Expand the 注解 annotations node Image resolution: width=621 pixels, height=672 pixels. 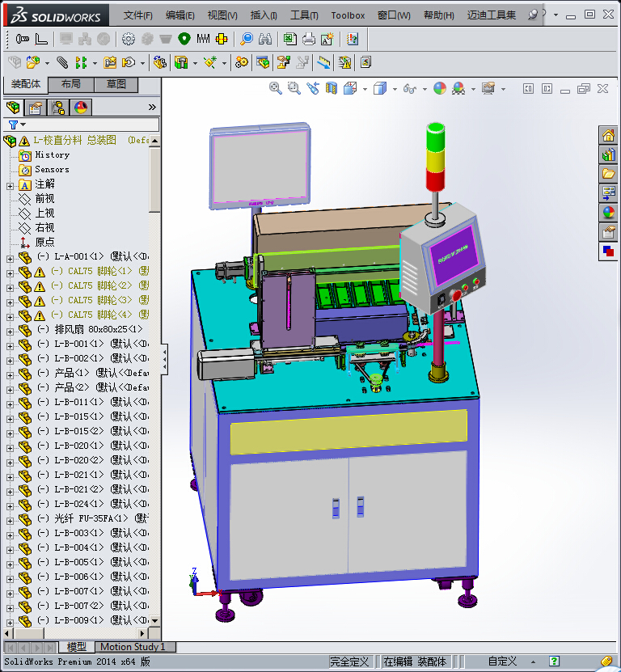pos(10,187)
